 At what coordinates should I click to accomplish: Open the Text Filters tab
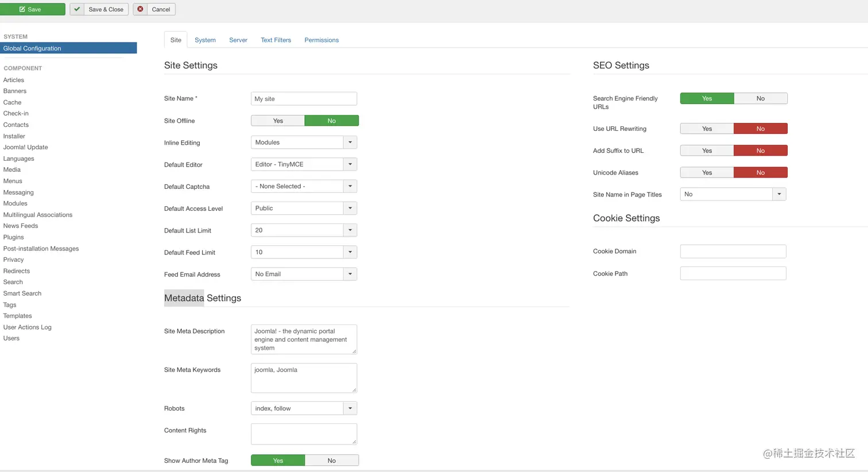pos(276,40)
